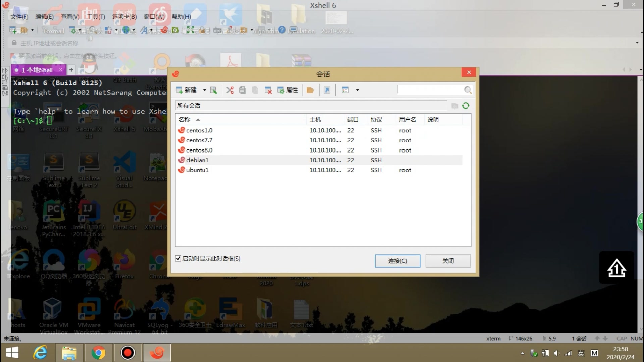
Task: Click the session search input field
Action: (x=430, y=89)
